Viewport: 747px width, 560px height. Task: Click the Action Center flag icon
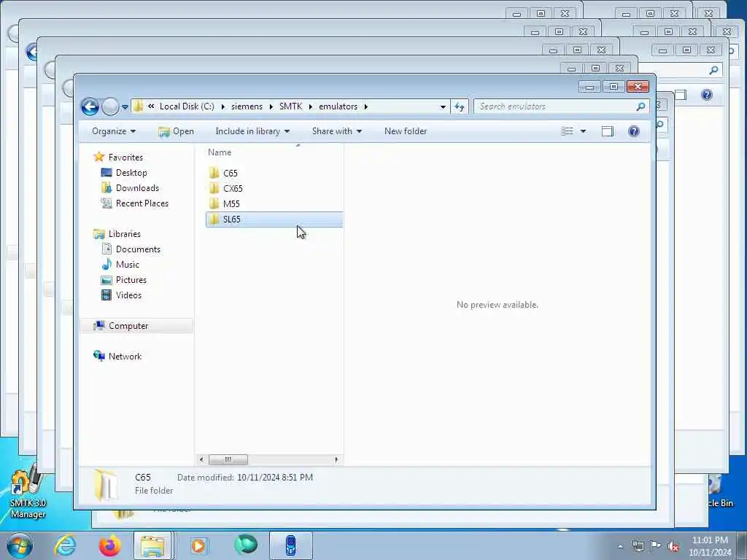656,547
